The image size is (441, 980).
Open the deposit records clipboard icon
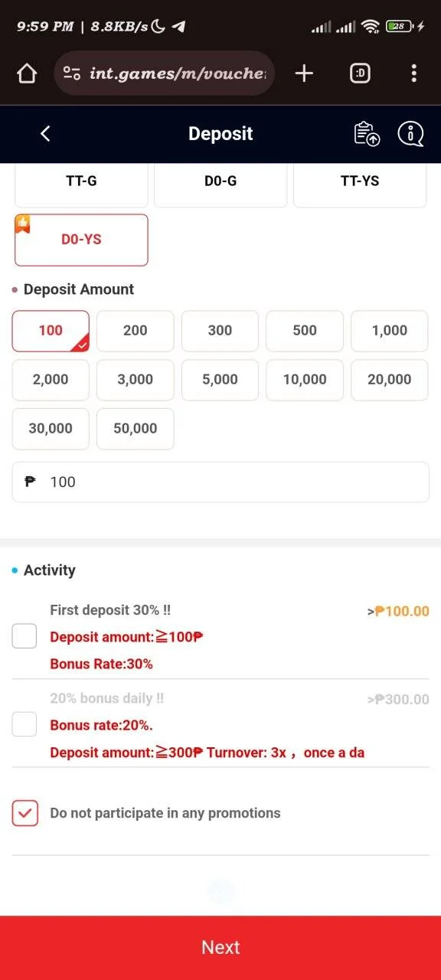(367, 134)
